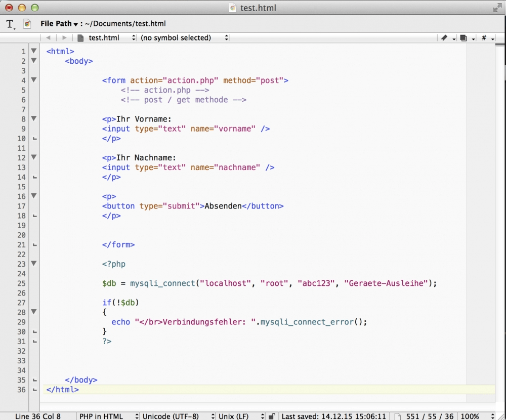The image size is (506, 420).
Task: Click the fold end marker line 36
Action: click(x=35, y=390)
